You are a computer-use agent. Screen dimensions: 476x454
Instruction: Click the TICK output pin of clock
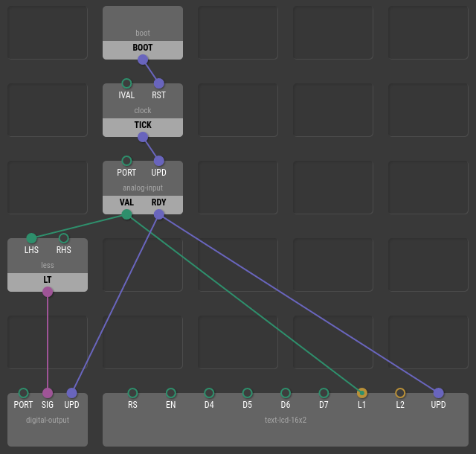tap(143, 137)
